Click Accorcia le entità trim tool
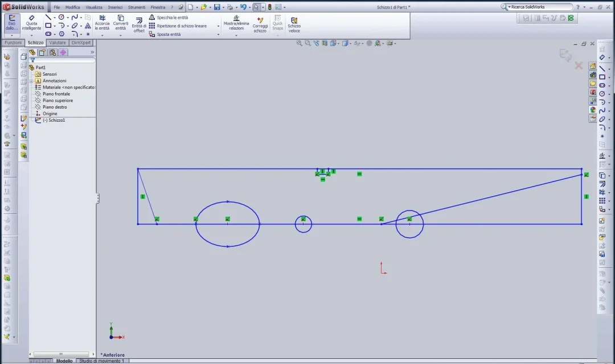Image resolution: width=615 pixels, height=364 pixels. (x=102, y=23)
